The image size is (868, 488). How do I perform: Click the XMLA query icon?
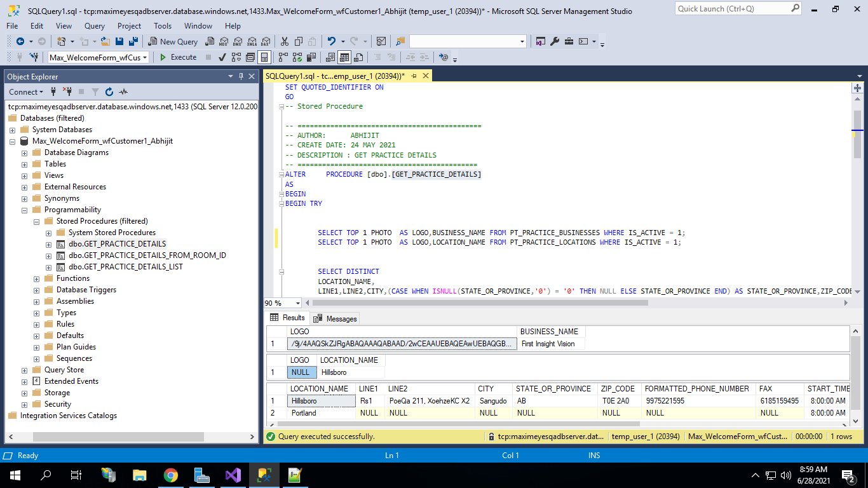tap(252, 41)
